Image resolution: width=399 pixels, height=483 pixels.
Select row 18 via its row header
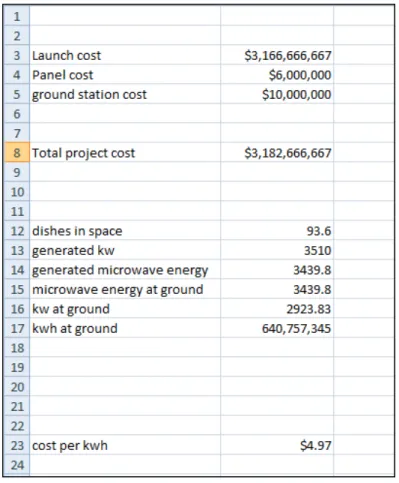click(x=17, y=348)
